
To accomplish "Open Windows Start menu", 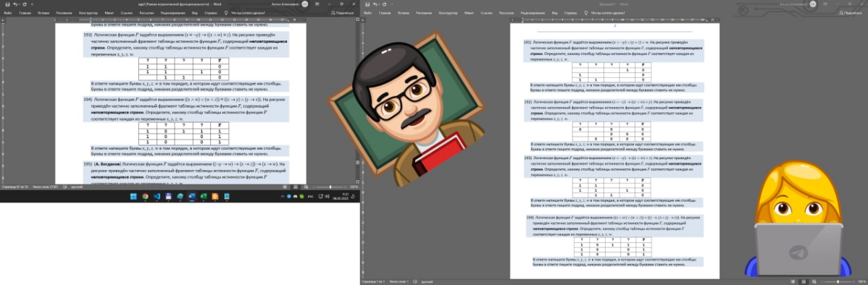I will (x=133, y=197).
